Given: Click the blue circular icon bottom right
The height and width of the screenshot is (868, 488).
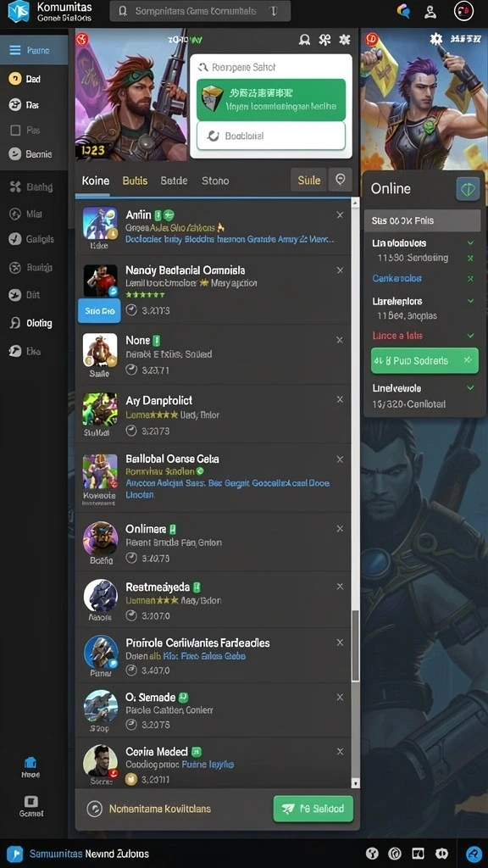Looking at the screenshot, I should pyautogui.click(x=474, y=853).
